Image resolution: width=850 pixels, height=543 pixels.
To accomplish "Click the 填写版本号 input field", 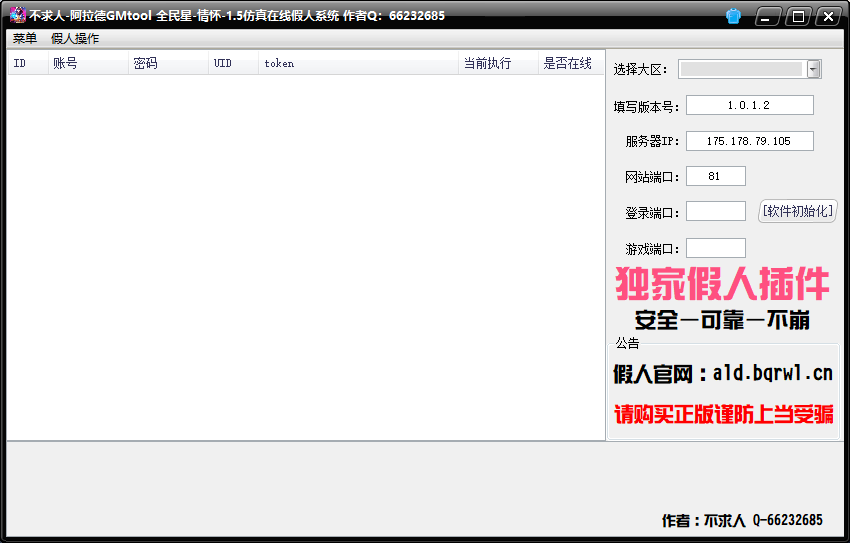I will (x=750, y=105).
